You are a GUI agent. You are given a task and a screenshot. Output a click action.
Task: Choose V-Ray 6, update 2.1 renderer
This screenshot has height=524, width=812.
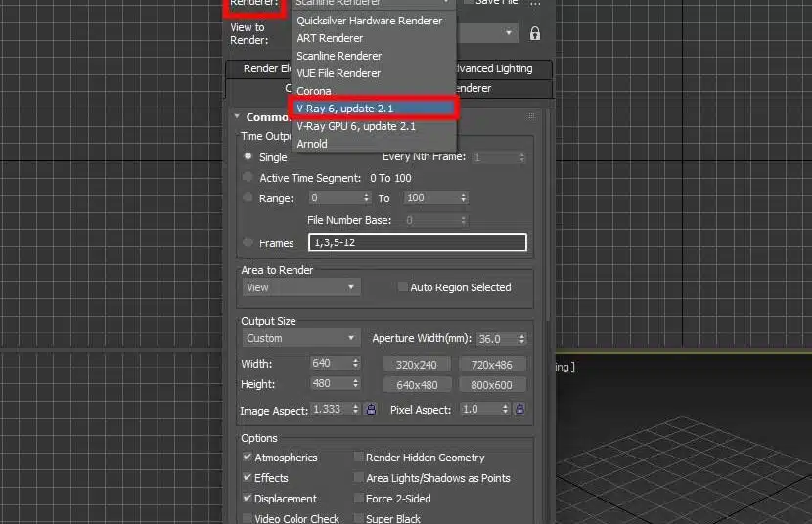coord(374,109)
